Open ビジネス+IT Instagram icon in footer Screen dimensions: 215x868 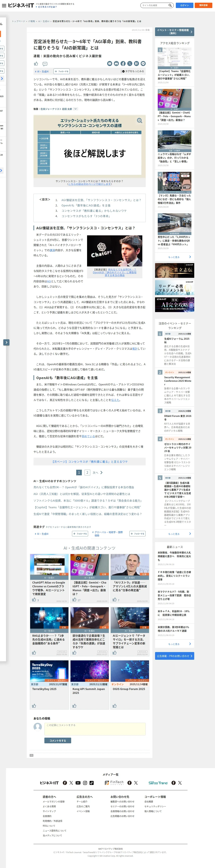85,783
